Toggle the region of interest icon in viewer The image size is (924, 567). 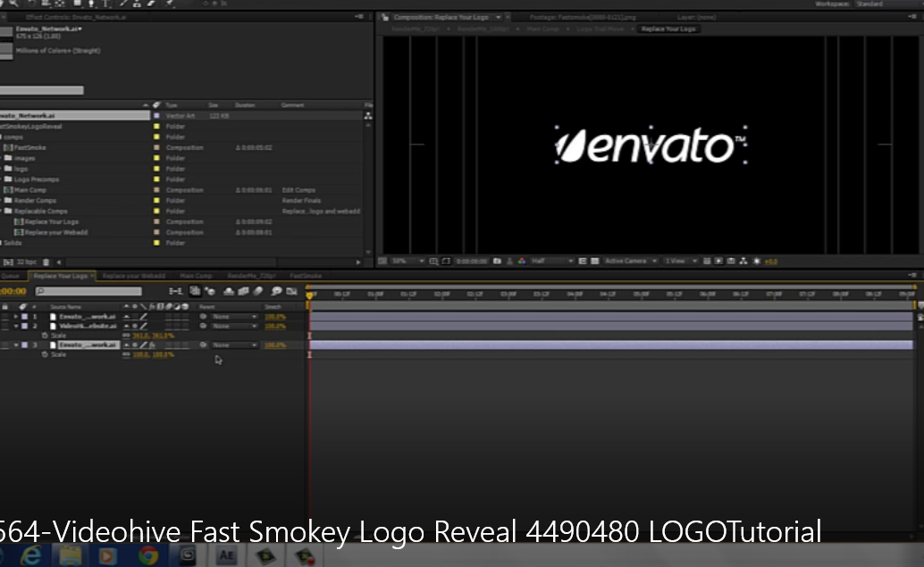click(583, 261)
